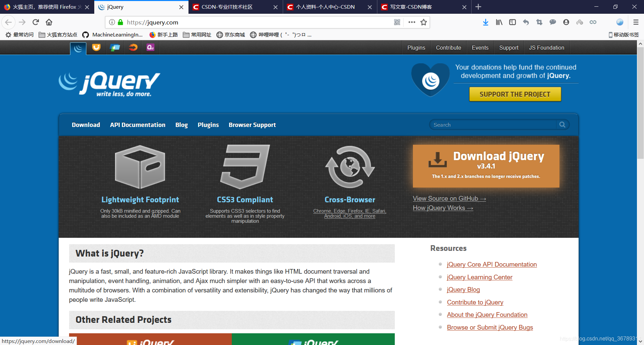644x345 pixels.
Task: Open How jQuery Works link
Action: pos(443,208)
